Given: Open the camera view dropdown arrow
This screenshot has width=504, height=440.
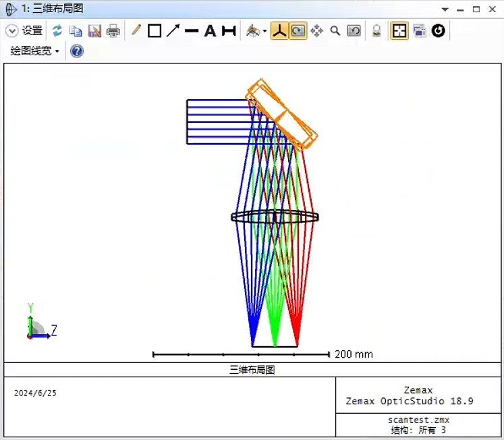Looking at the screenshot, I should point(264,31).
